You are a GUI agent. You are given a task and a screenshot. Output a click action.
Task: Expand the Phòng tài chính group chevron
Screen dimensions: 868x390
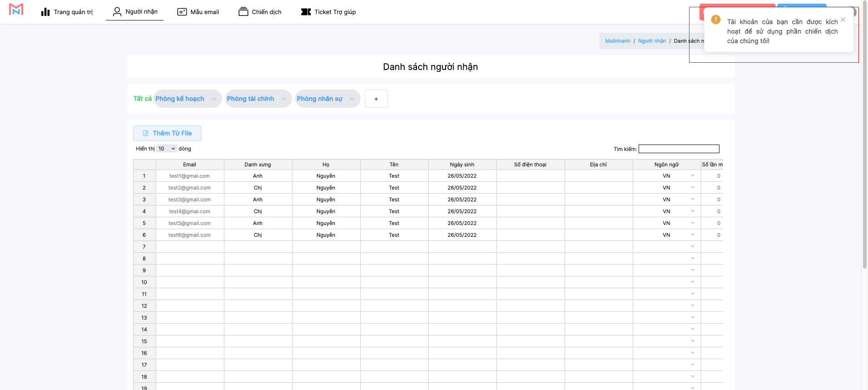coord(284,99)
